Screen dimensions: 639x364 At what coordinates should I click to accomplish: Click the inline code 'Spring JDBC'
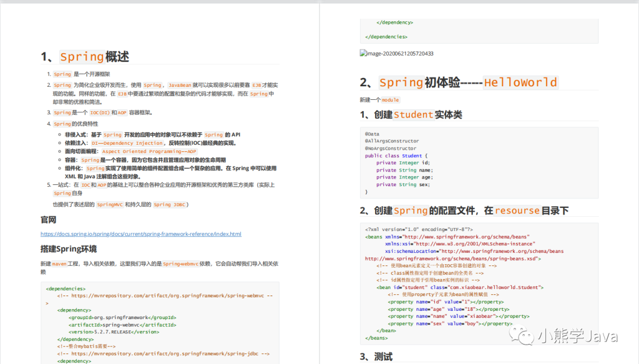click(x=170, y=204)
